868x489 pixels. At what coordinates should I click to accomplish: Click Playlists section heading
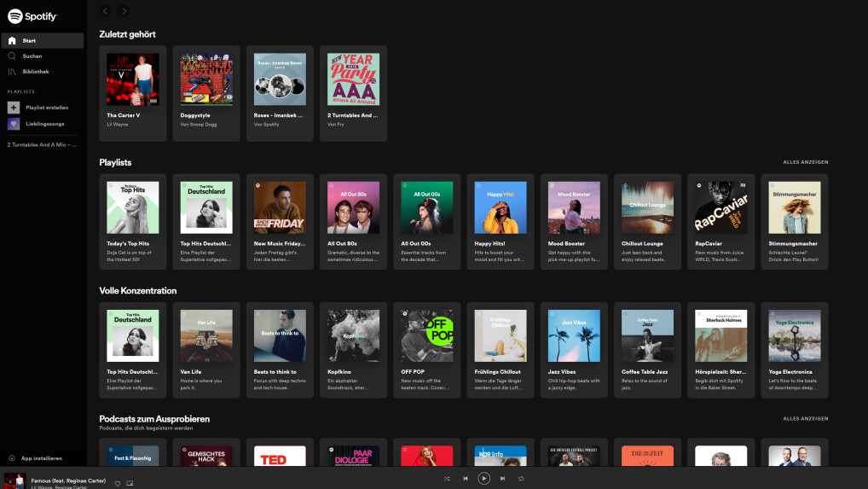pyautogui.click(x=115, y=162)
